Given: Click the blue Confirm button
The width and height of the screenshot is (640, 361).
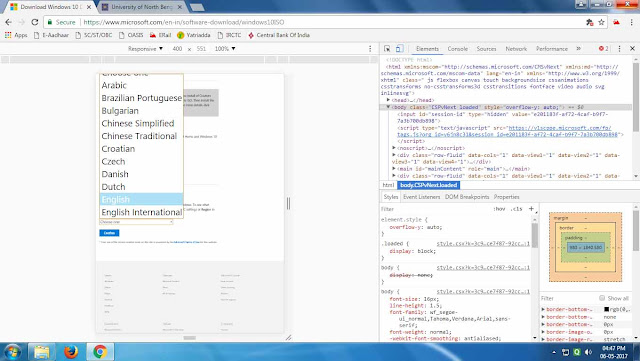Looking at the screenshot, I should (109, 233).
